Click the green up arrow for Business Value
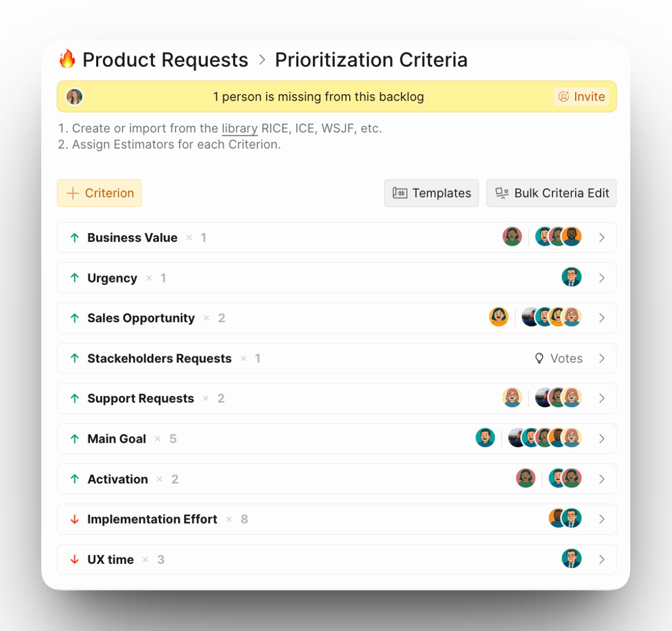 [75, 238]
